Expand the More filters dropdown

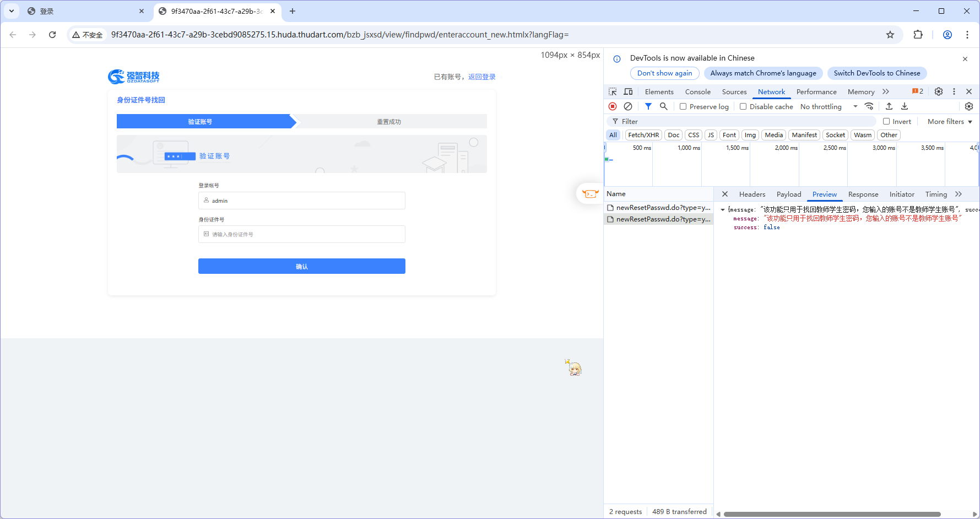tap(950, 122)
